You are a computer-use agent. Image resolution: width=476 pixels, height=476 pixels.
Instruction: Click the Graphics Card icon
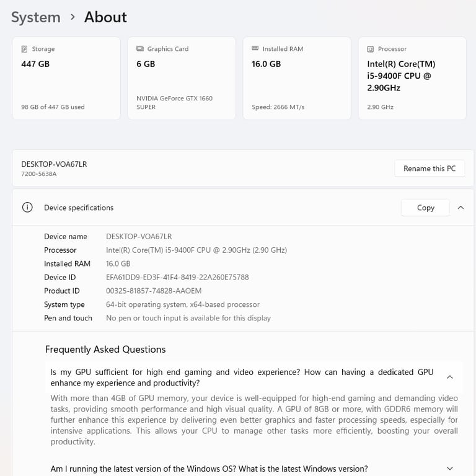(140, 48)
